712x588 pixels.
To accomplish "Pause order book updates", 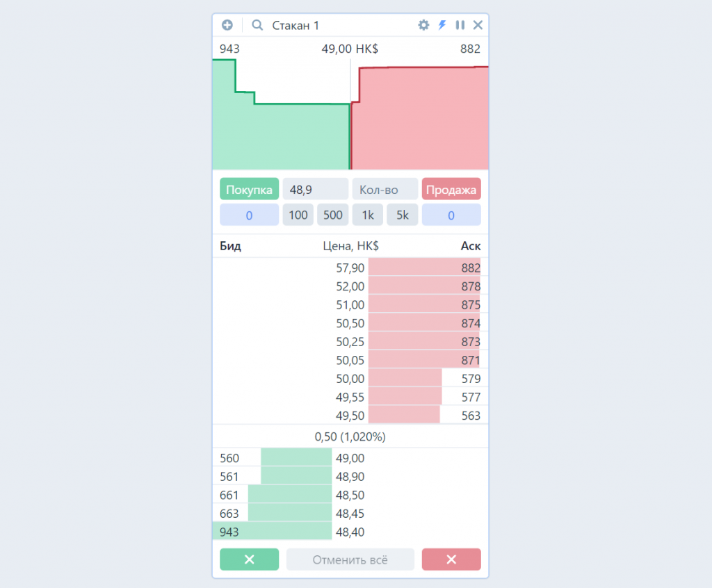I will tap(460, 25).
